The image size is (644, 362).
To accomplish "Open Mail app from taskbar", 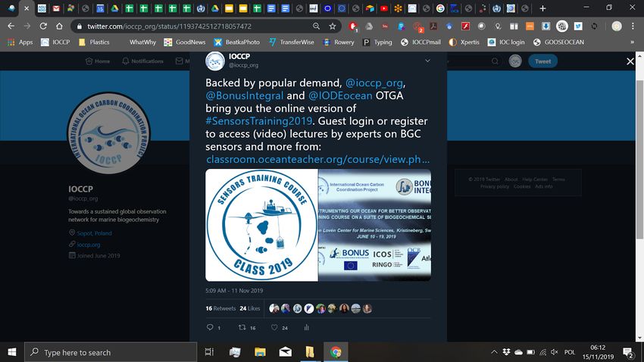I will tap(285, 352).
